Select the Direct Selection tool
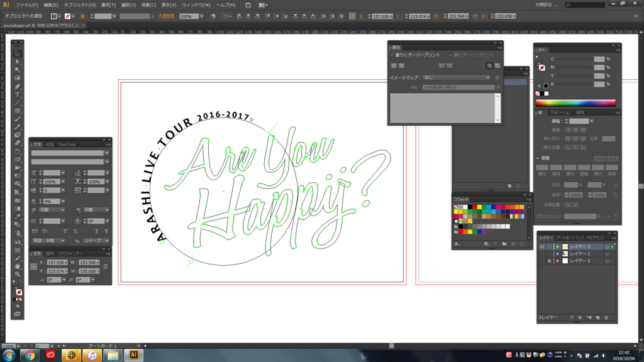The height and width of the screenshot is (362, 644). [x=17, y=62]
